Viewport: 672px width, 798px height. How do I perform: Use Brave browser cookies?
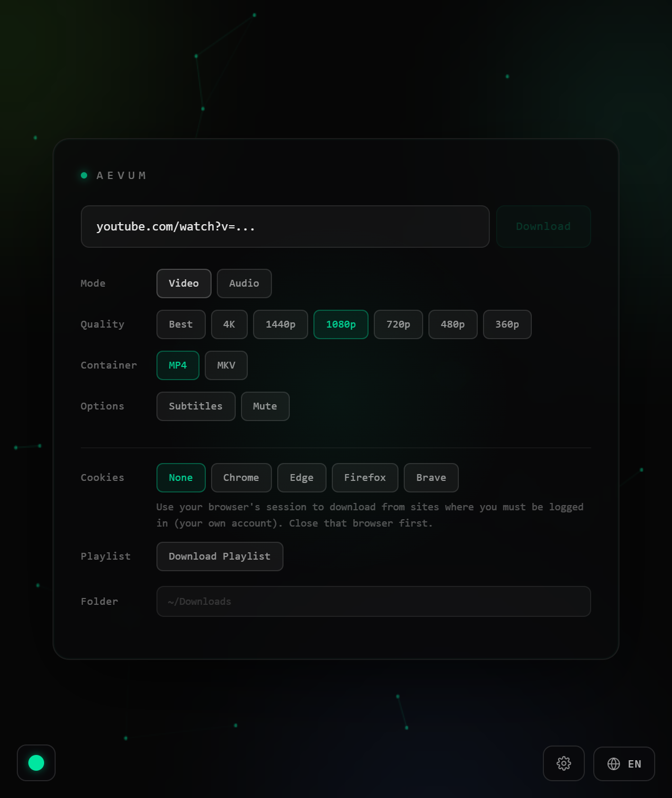tap(431, 478)
